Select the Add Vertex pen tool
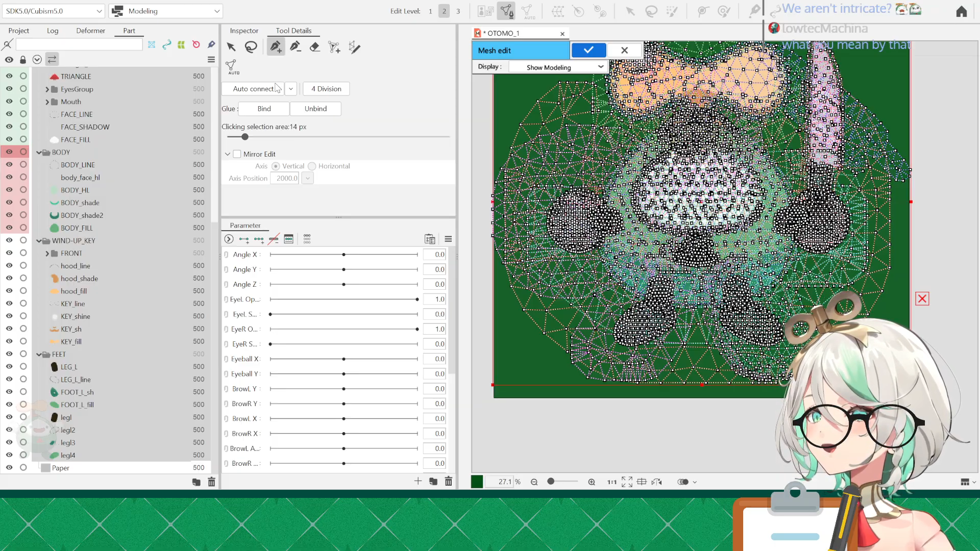 pyautogui.click(x=276, y=47)
